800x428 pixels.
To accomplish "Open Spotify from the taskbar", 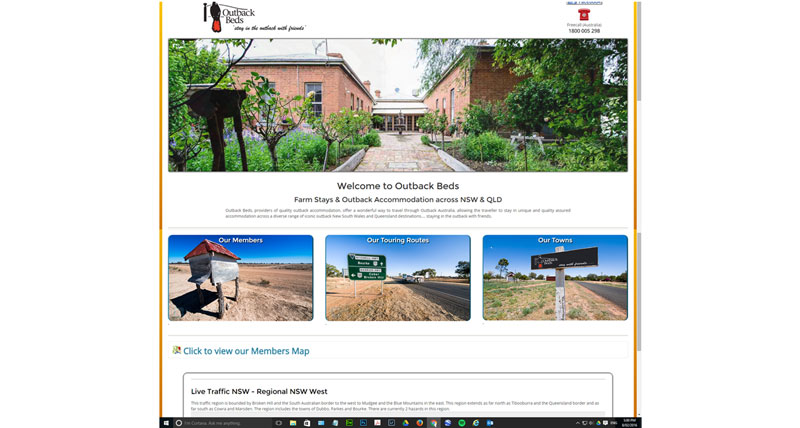I will (x=462, y=423).
